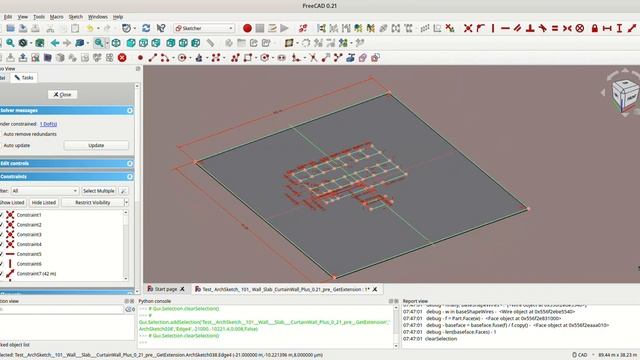Open the View menu

22,17
